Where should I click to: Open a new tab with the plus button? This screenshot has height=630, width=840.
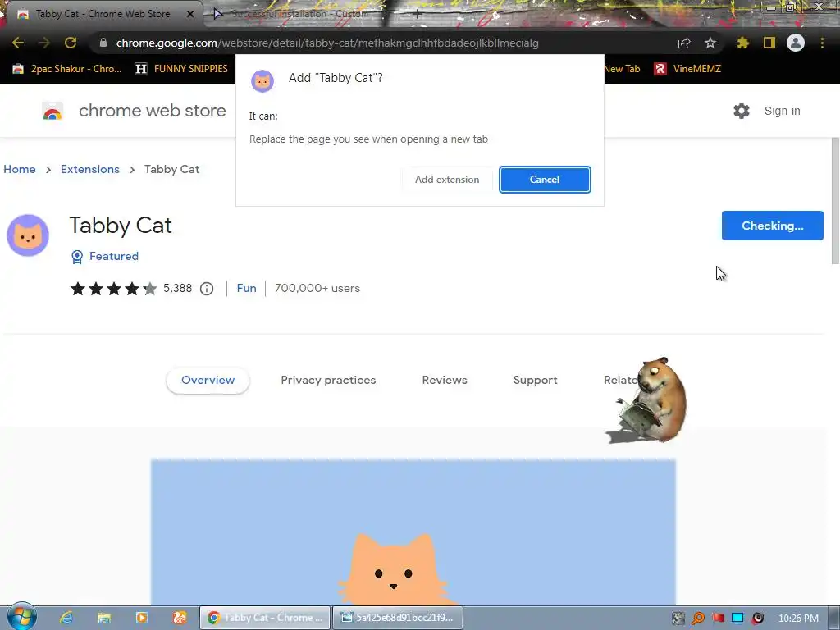(418, 14)
